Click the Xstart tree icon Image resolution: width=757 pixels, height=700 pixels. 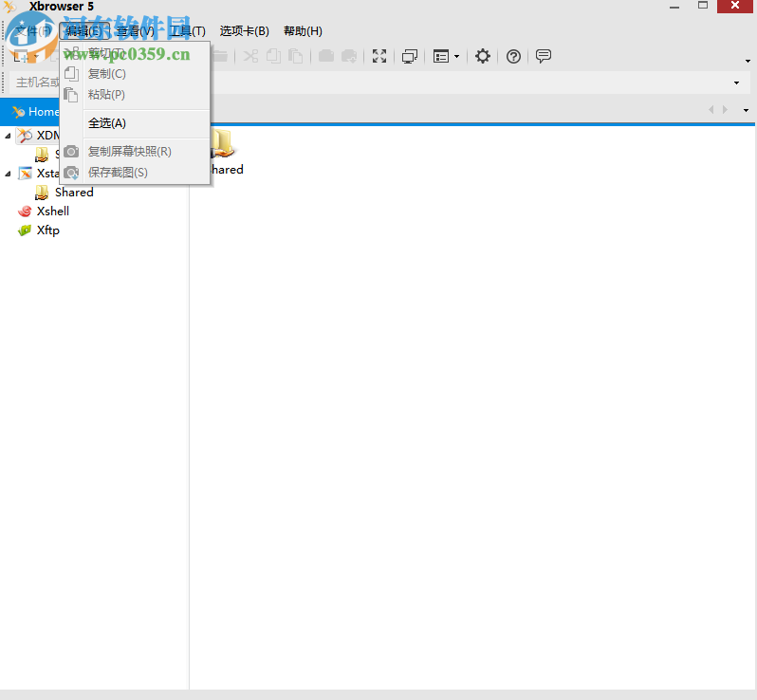(x=25, y=174)
